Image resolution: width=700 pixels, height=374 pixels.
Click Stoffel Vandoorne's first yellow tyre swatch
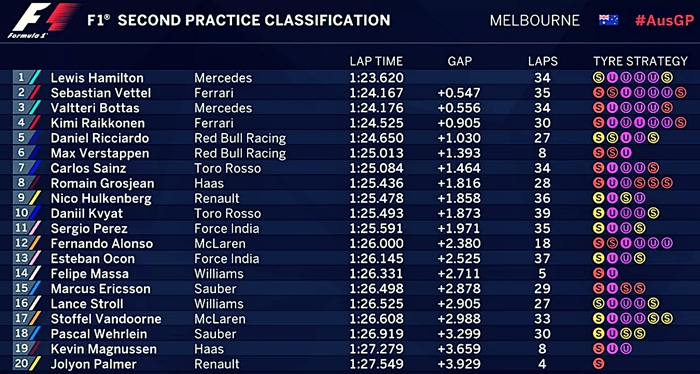(598, 319)
